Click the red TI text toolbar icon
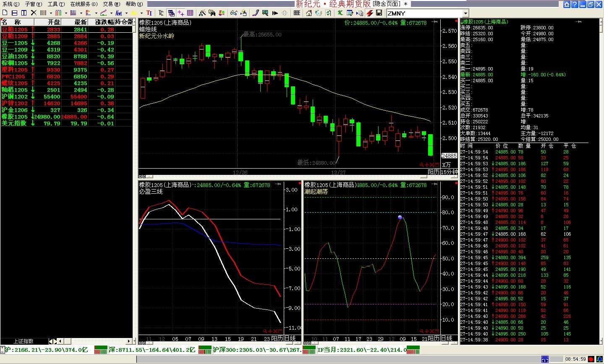Screen dimensions: 604x364 pyautogui.click(x=149, y=13)
